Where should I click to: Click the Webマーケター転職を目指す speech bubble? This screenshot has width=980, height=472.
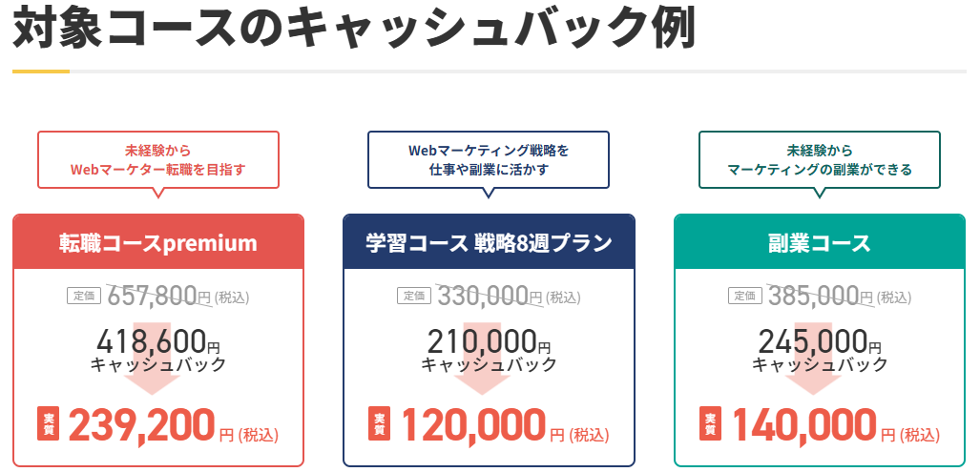coord(158,159)
